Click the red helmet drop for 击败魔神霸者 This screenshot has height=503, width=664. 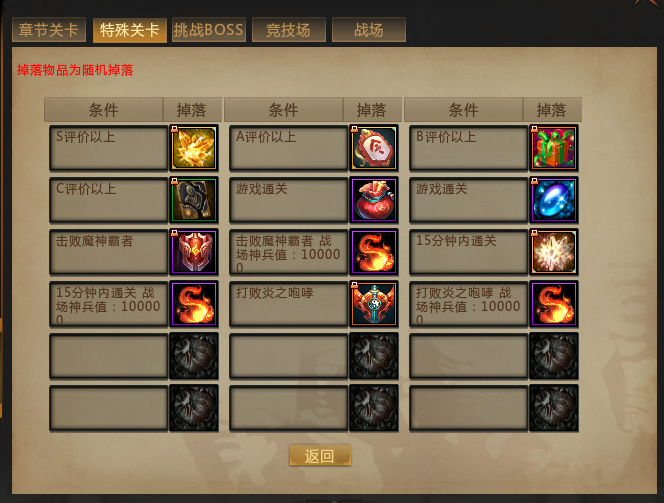(194, 252)
